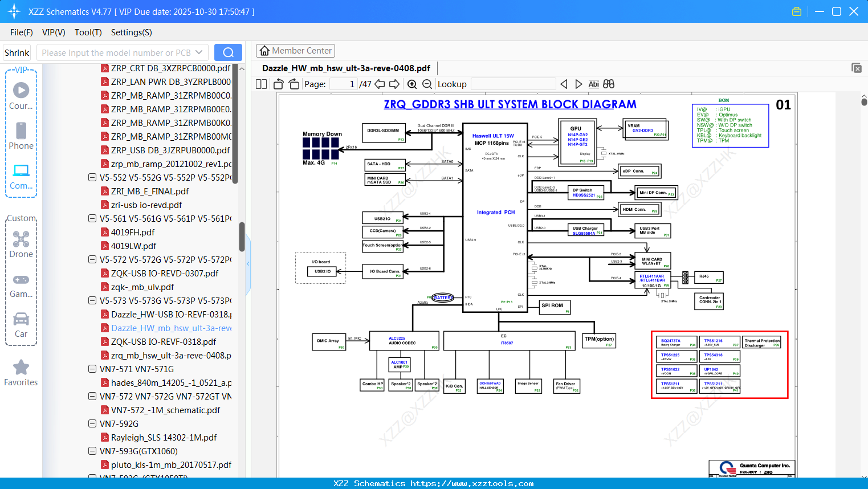
Task: Collapse the V5-572 V5-572G model group
Action: tap(92, 259)
